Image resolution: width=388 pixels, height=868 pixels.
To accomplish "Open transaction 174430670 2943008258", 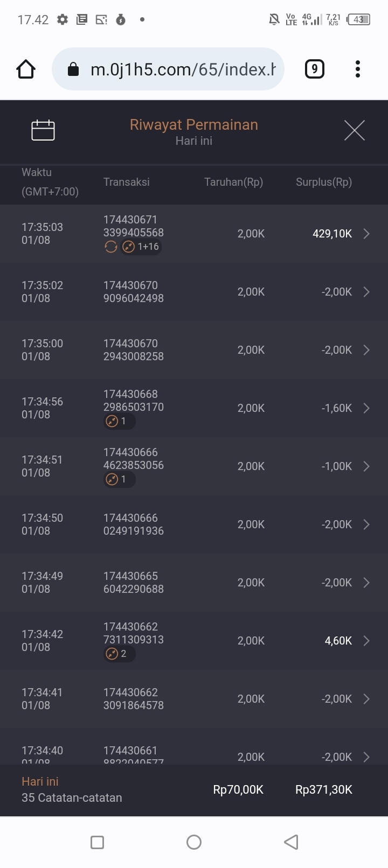I will tap(134, 350).
